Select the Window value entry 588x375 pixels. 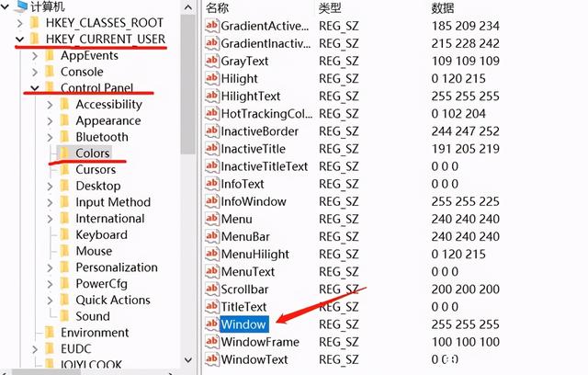243,324
